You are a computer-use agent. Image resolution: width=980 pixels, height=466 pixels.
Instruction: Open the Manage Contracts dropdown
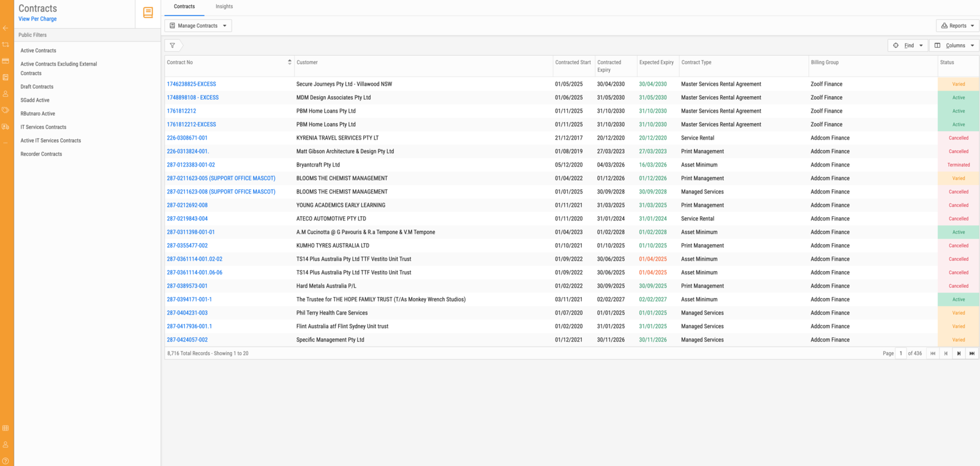198,26
